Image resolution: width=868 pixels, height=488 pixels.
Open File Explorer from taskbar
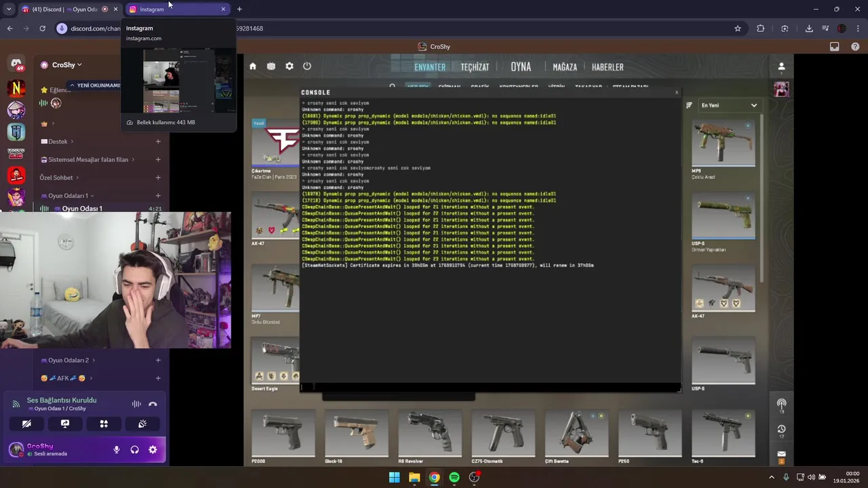pos(414,477)
